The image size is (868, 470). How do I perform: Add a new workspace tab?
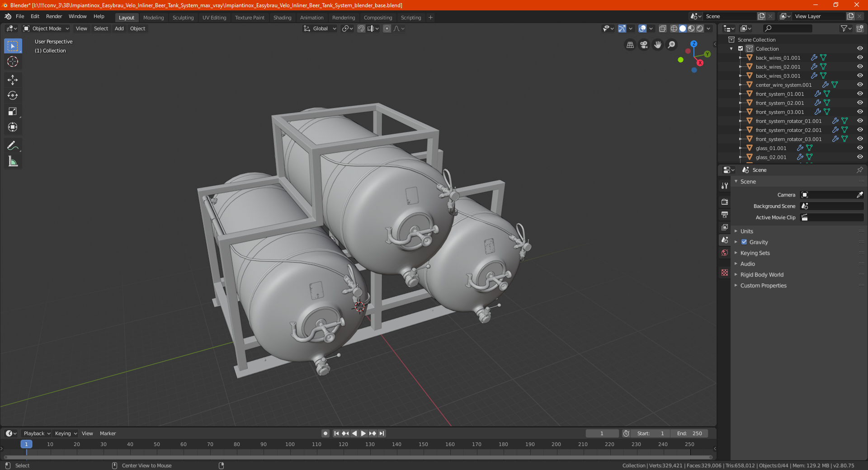pyautogui.click(x=430, y=18)
